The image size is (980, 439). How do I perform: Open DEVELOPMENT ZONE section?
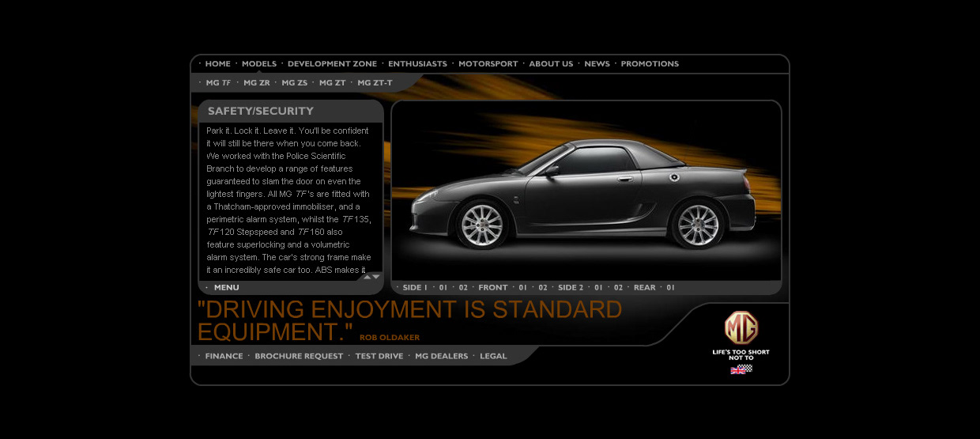click(x=332, y=64)
